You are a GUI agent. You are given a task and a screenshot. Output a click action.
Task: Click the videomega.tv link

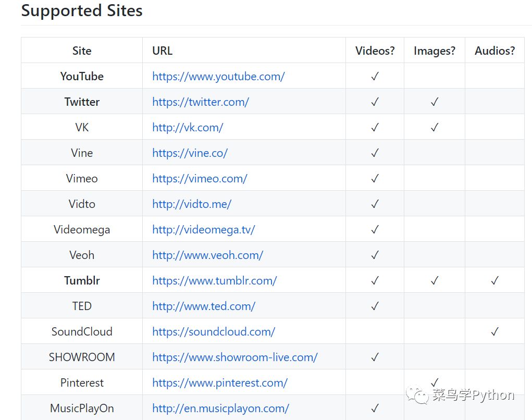tap(203, 230)
